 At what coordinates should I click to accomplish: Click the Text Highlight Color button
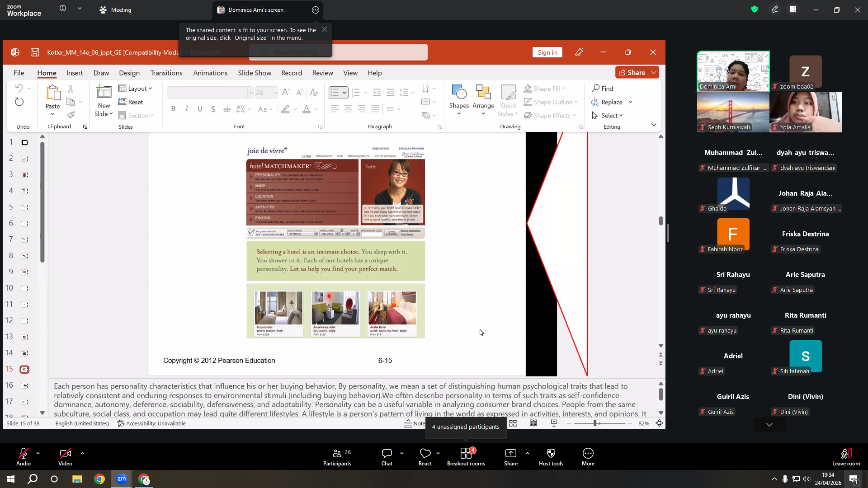tap(285, 109)
